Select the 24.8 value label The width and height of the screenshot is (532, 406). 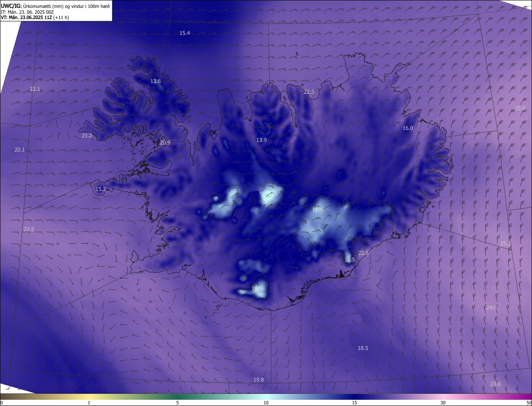[x=491, y=307]
